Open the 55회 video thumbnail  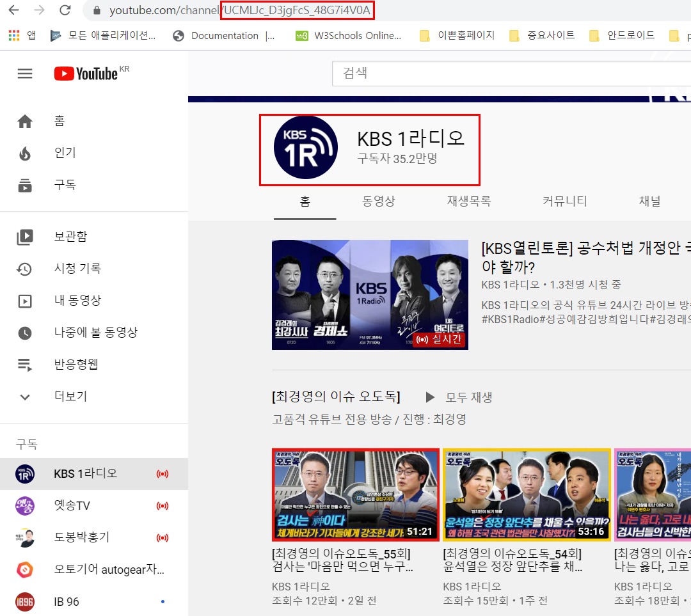tap(356, 495)
